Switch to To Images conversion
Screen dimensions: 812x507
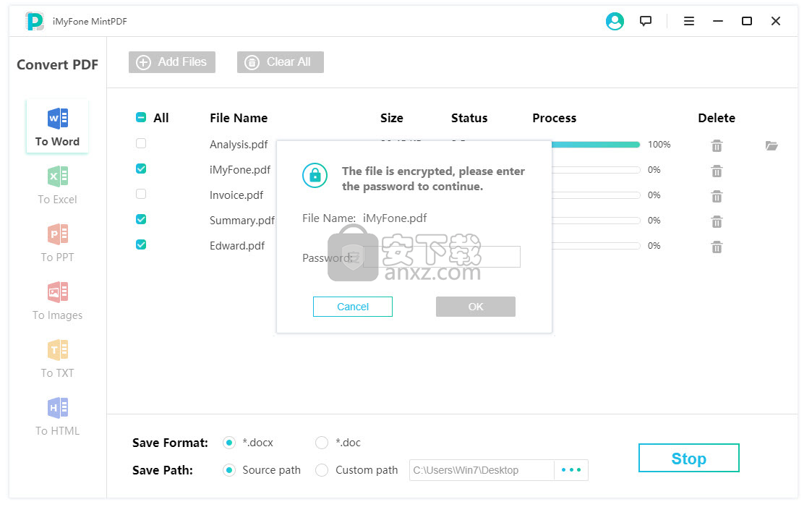click(x=57, y=301)
